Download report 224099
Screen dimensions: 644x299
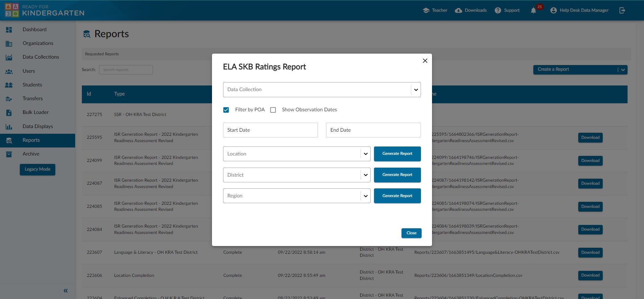(590, 161)
